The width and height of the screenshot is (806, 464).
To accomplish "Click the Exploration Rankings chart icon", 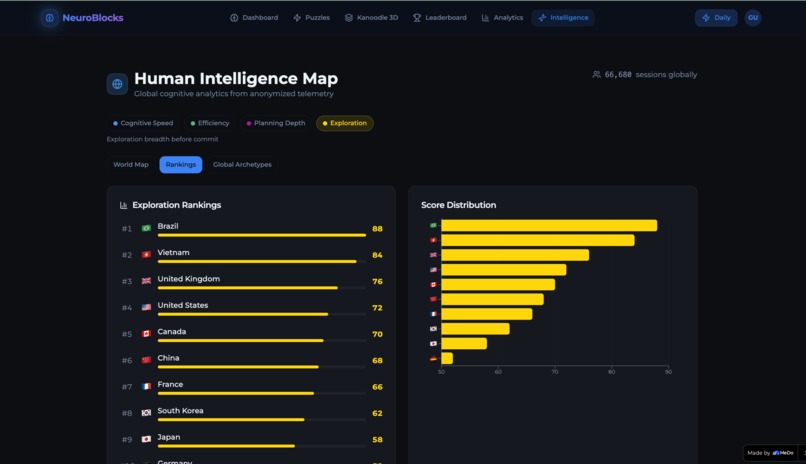I will (x=123, y=205).
